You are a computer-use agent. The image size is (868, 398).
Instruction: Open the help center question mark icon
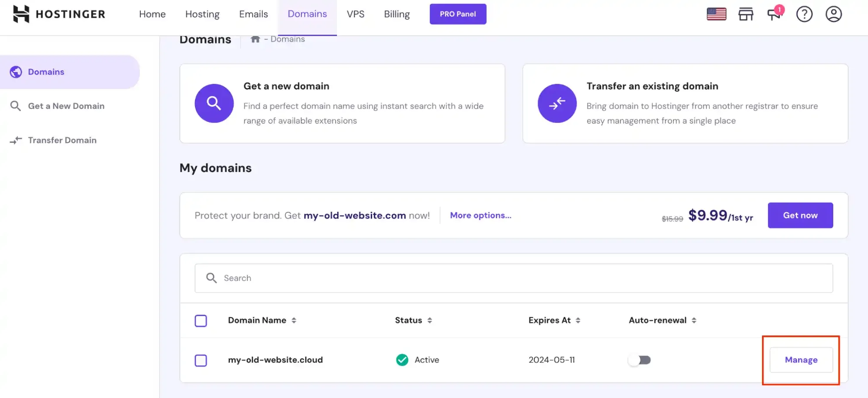click(804, 14)
